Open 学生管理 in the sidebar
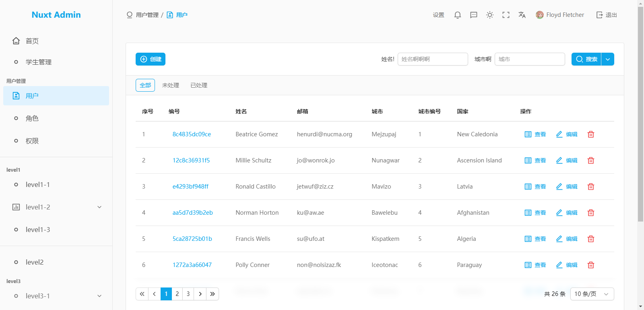 click(x=56, y=62)
